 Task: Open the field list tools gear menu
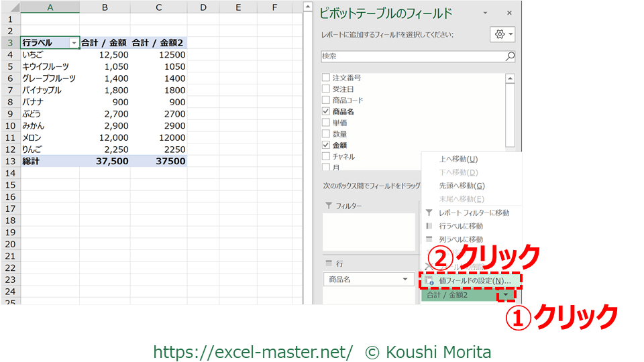pyautogui.click(x=502, y=34)
